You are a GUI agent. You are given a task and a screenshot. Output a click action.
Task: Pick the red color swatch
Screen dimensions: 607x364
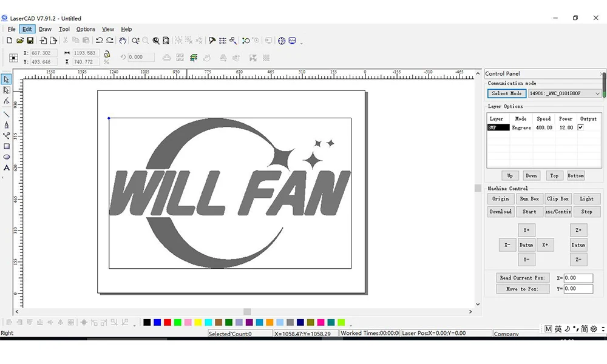point(168,322)
